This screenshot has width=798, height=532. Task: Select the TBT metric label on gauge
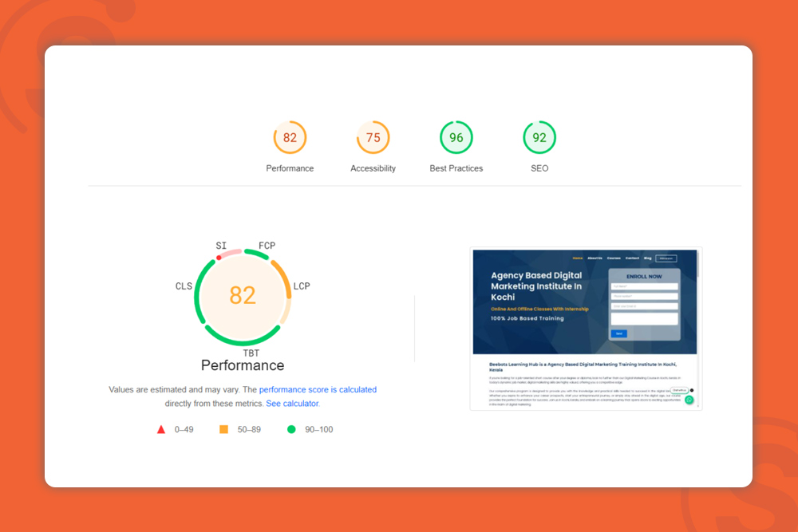click(251, 353)
